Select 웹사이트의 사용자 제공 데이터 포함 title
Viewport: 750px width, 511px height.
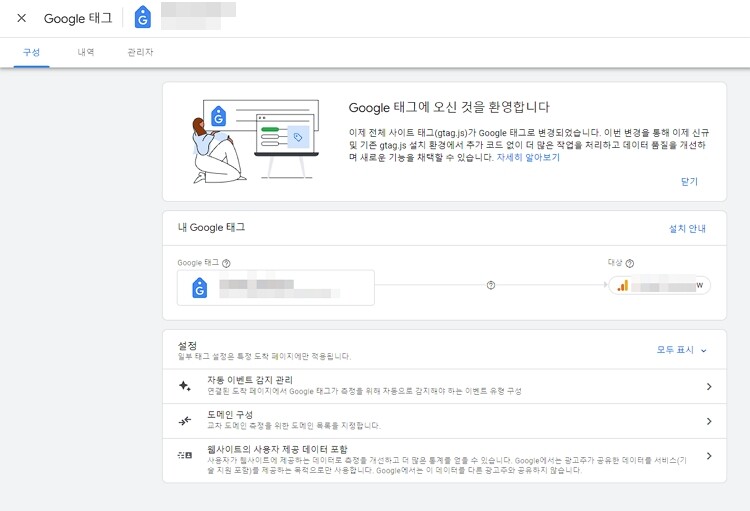[277, 449]
